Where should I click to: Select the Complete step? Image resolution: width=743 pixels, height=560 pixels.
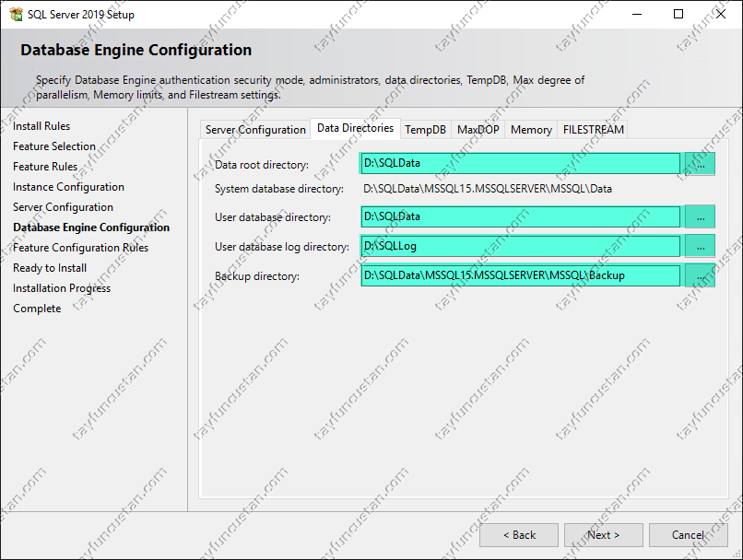pyautogui.click(x=37, y=309)
